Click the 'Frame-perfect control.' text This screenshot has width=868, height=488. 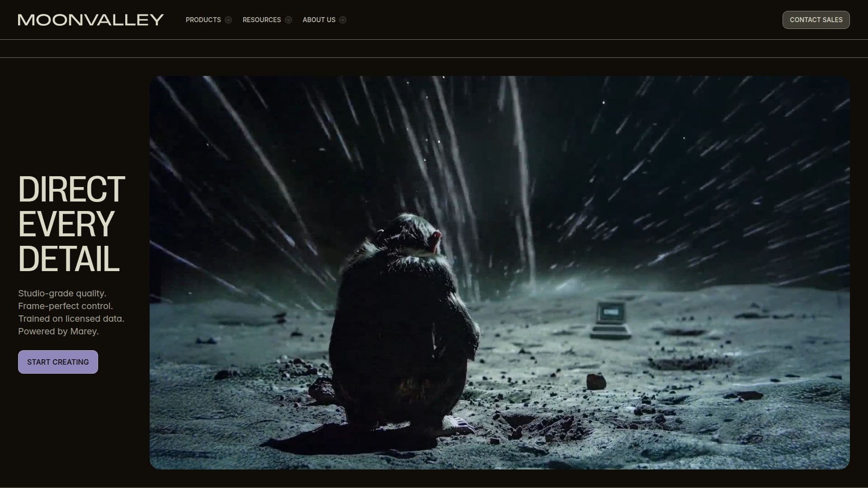click(x=66, y=306)
